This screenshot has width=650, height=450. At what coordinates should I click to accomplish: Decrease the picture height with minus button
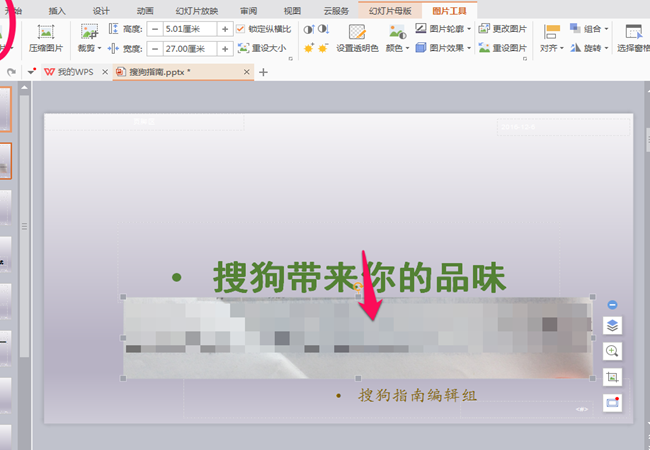tap(155, 29)
